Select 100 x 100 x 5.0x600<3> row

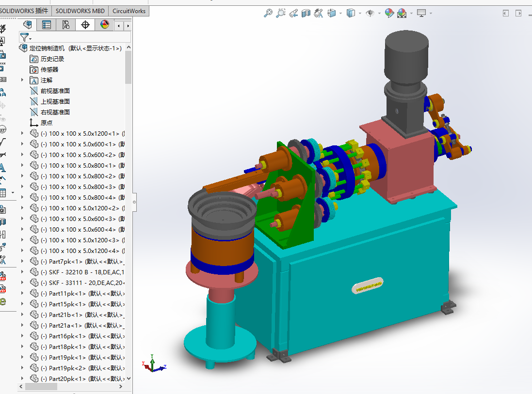coord(82,219)
